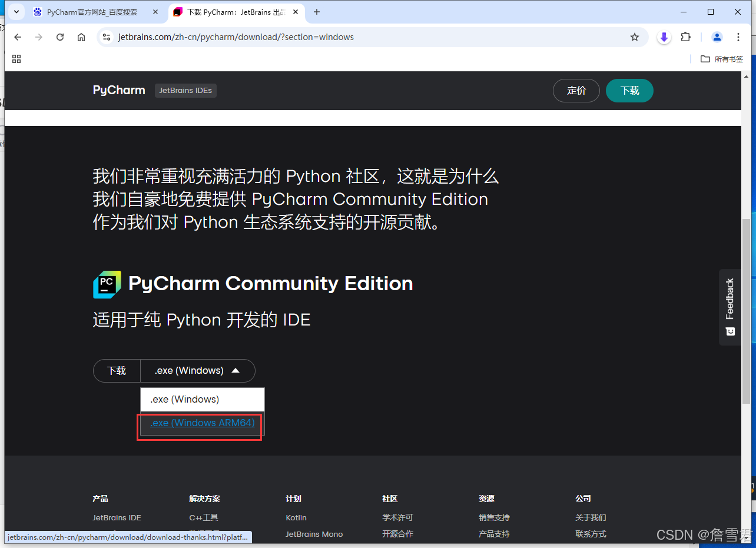Add a new tab with plus button
The height and width of the screenshot is (548, 756).
coord(317,12)
